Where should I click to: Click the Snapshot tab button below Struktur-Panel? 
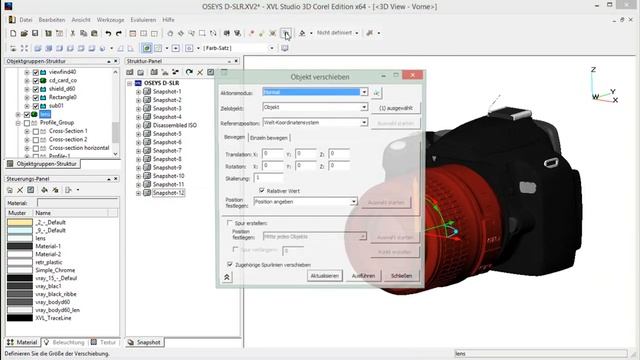(144, 342)
